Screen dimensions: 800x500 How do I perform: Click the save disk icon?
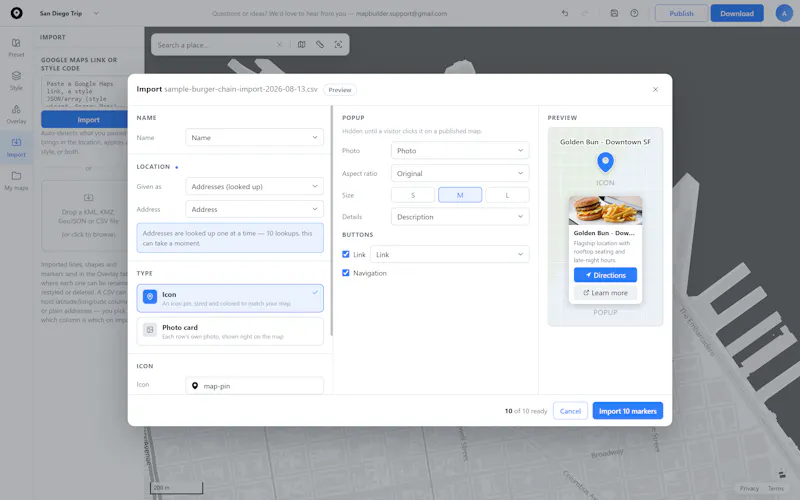point(614,13)
